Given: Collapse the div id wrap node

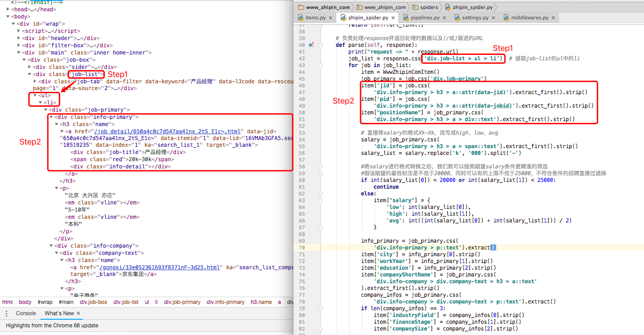Looking at the screenshot, I should point(14,24).
